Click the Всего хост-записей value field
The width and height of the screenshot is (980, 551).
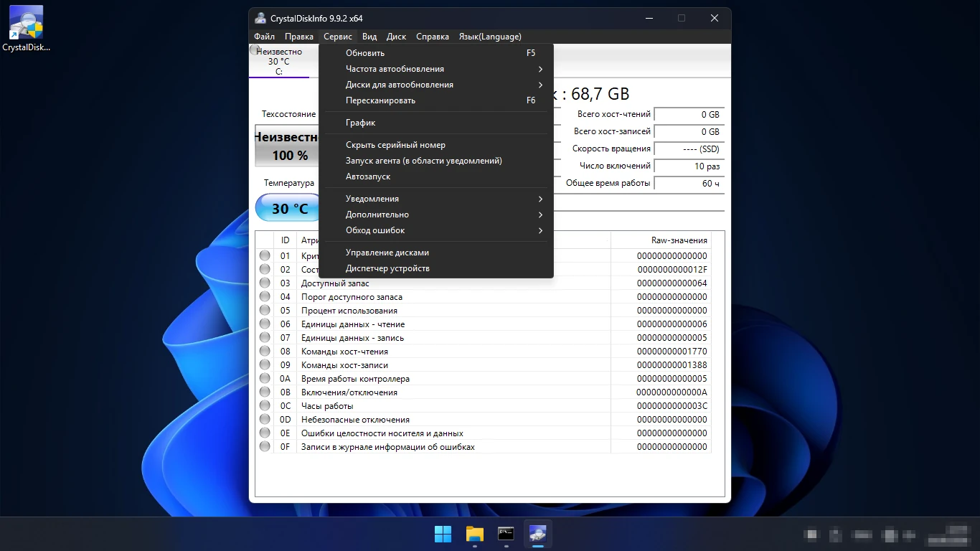click(x=689, y=132)
